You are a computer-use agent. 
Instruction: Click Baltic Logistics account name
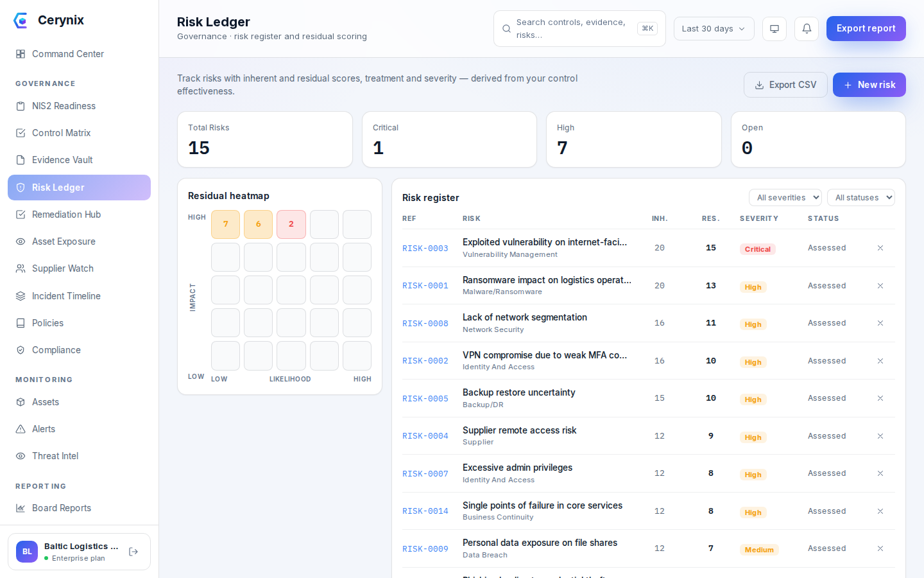tap(81, 547)
